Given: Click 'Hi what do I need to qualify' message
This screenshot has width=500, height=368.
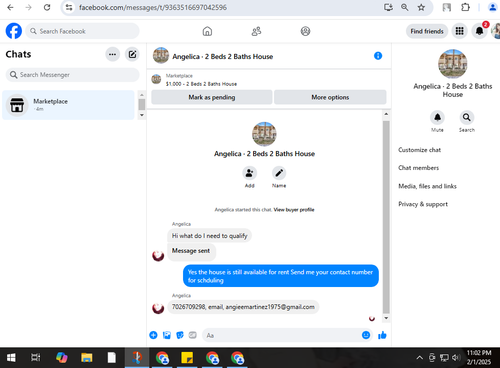Looking at the screenshot, I should 209,236.
